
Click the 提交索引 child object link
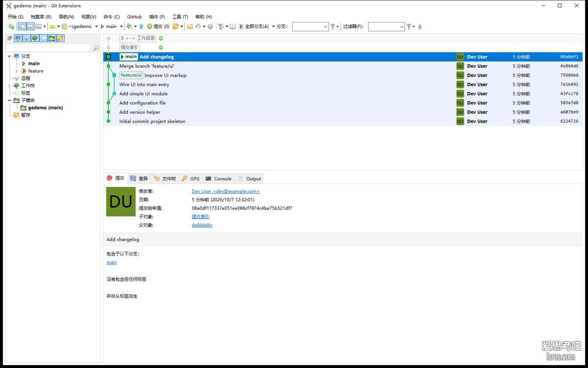200,216
